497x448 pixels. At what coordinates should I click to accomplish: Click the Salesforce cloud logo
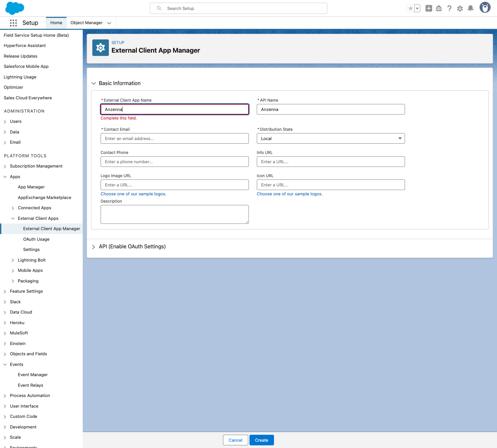(x=15, y=8)
